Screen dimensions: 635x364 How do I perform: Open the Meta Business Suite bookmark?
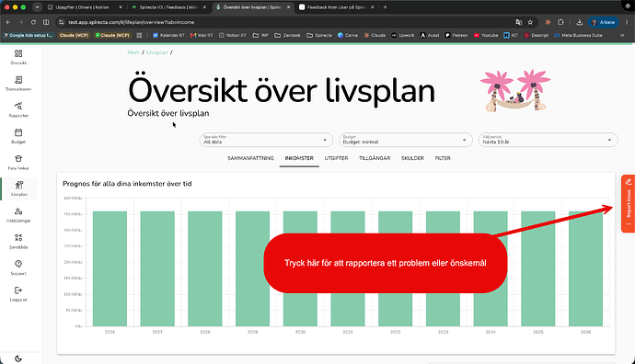tap(578, 35)
